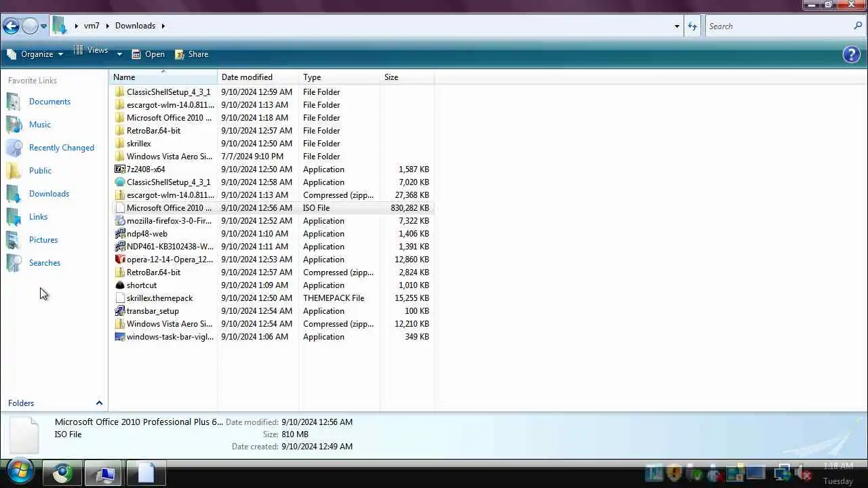Expand the Folders pane with its arrow
Viewport: 868px width, 488px height.
(x=99, y=403)
